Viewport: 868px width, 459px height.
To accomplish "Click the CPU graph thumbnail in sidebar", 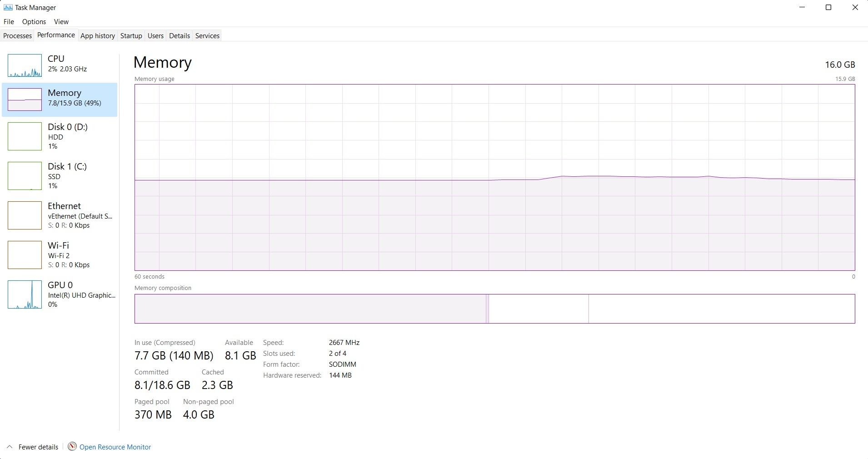I will tap(24, 65).
